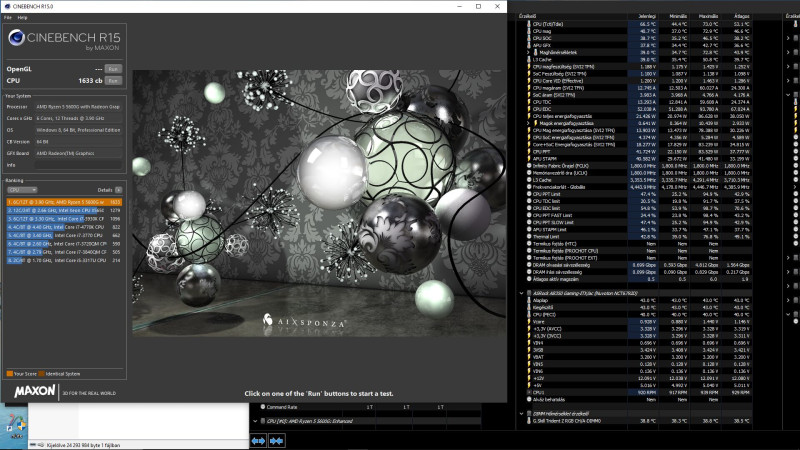Click the Details arrow button in Ranking
This screenshot has width=800, height=450.
coord(118,190)
